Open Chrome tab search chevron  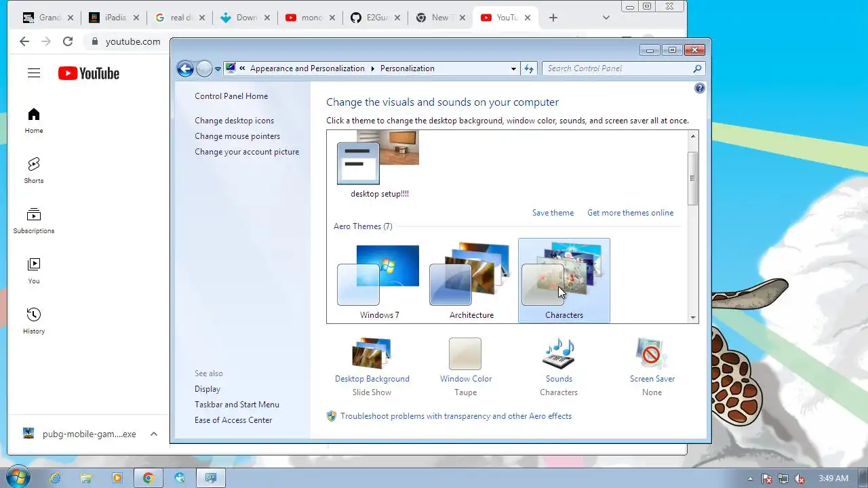point(606,18)
